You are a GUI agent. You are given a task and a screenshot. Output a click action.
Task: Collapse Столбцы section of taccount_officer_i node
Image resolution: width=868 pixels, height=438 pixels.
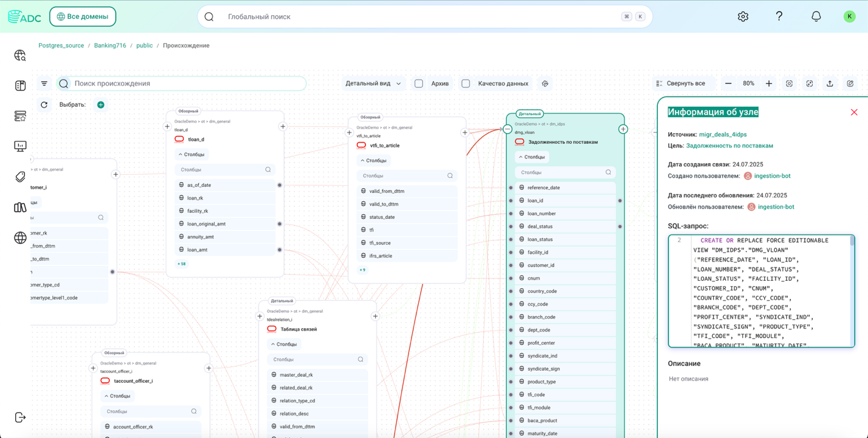pos(117,396)
